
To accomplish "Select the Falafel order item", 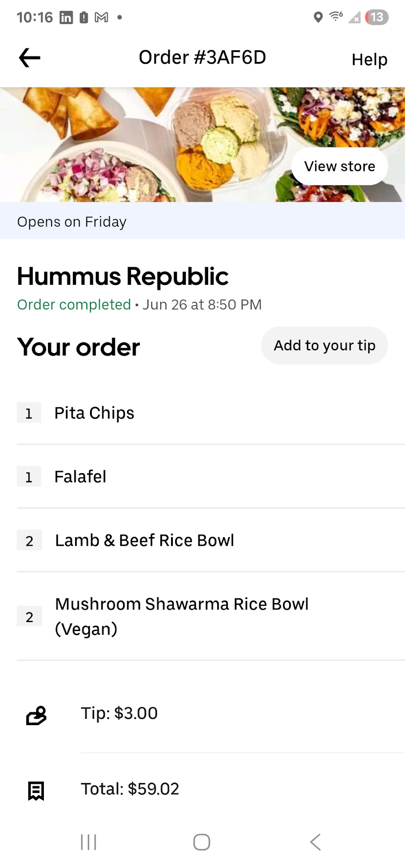I will tap(80, 476).
